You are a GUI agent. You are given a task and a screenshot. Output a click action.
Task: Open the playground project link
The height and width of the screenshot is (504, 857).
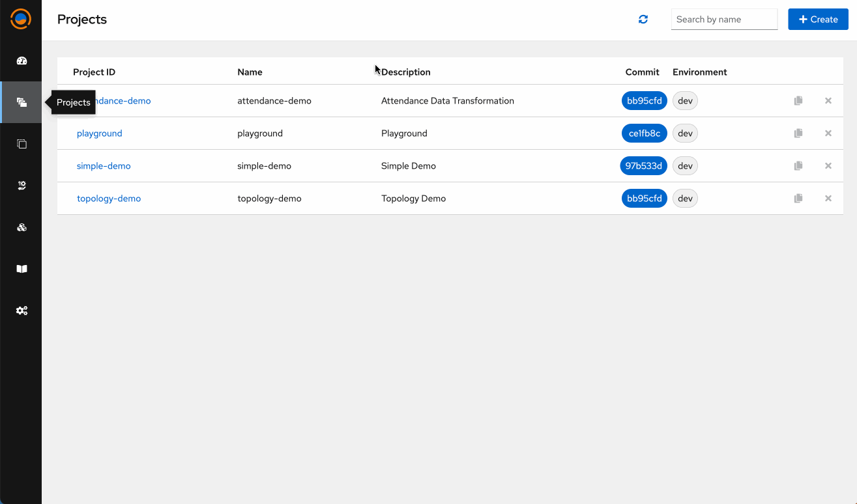99,133
